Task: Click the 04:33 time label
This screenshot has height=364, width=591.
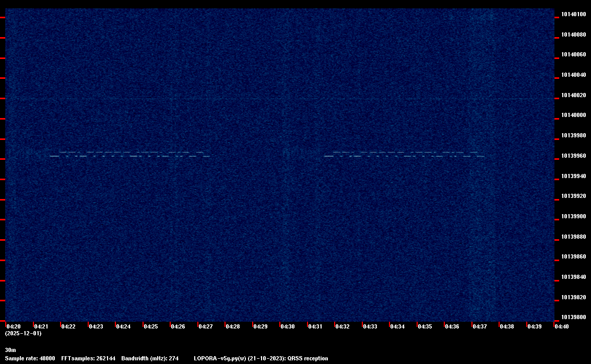Action: [370, 326]
